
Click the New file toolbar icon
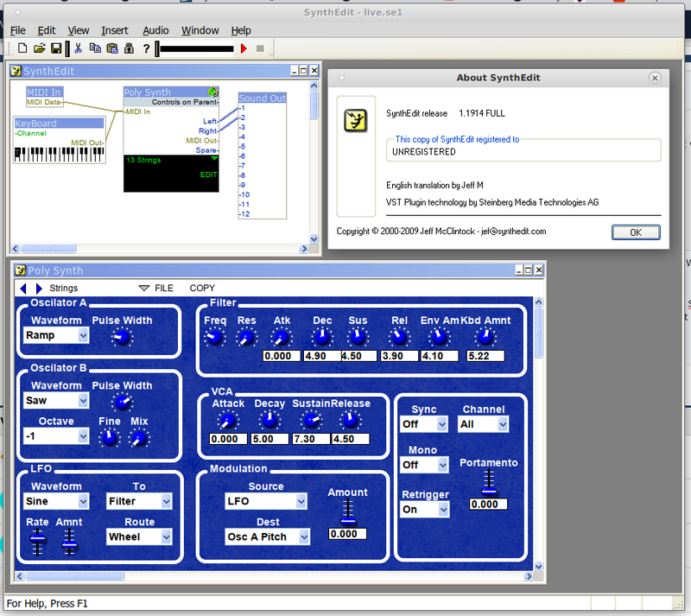[x=22, y=48]
